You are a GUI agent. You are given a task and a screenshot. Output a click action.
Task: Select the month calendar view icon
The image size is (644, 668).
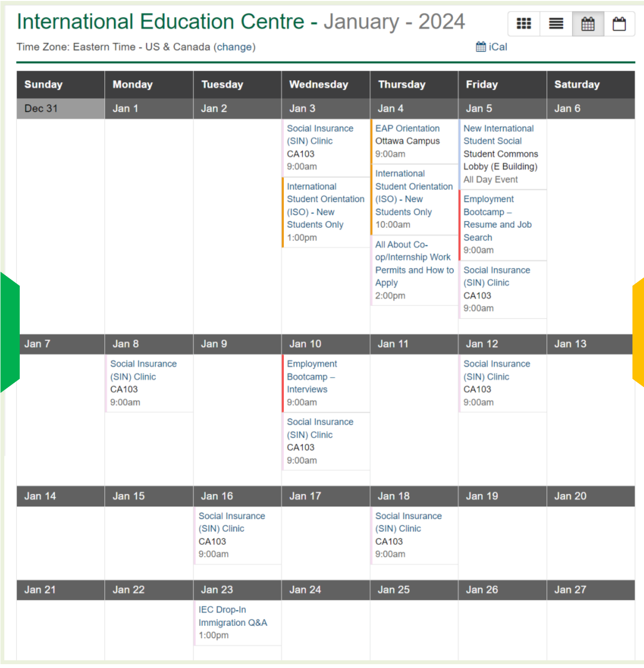click(x=588, y=24)
